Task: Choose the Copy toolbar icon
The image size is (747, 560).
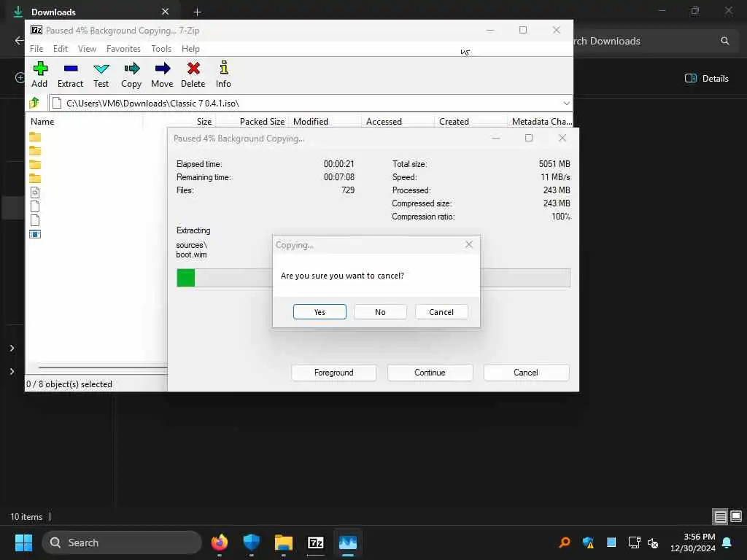Action: [x=132, y=69]
